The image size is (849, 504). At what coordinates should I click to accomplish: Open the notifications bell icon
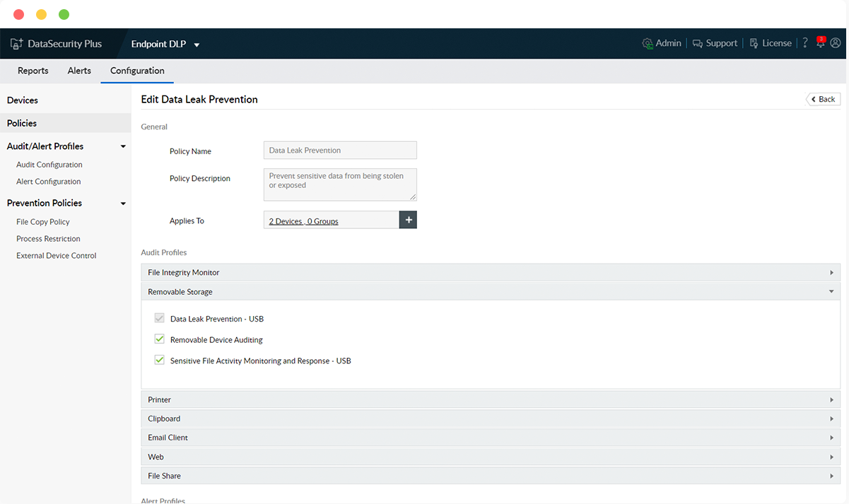click(x=820, y=43)
